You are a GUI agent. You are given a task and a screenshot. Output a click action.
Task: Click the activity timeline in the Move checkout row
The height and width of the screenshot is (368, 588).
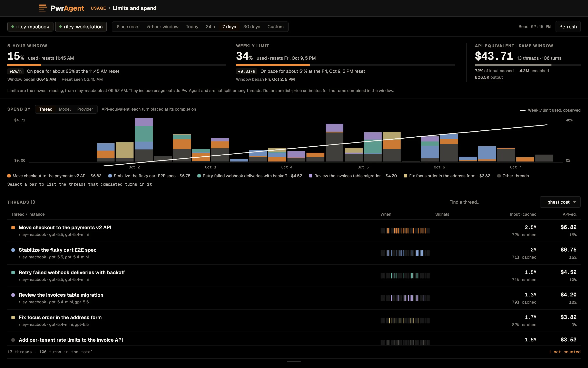pyautogui.click(x=405, y=230)
